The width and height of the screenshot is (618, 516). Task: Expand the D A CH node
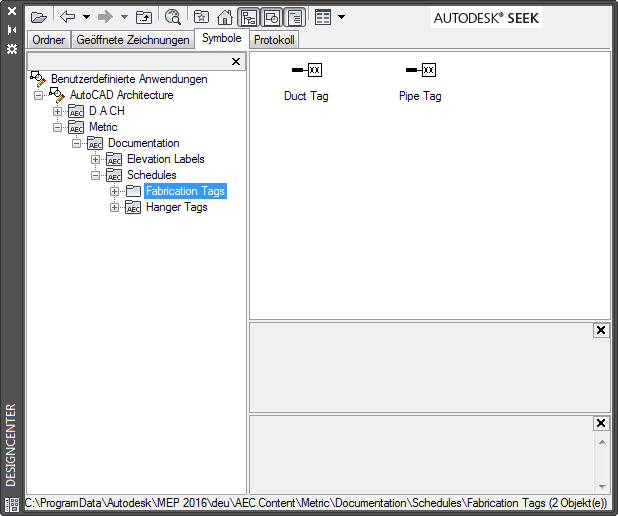57,111
